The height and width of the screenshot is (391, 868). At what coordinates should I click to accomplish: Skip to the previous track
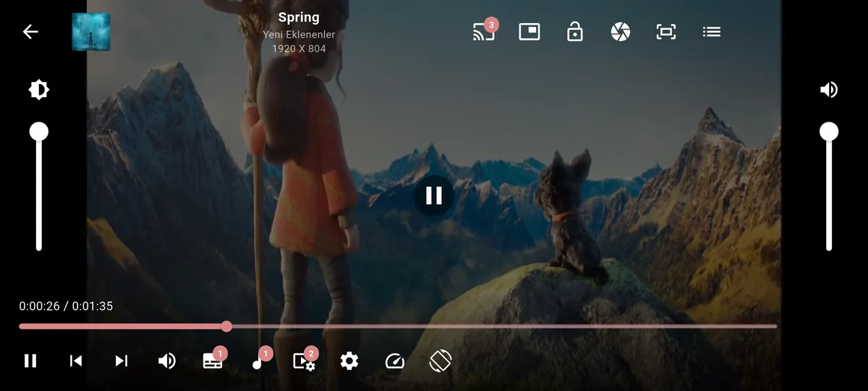tap(76, 361)
